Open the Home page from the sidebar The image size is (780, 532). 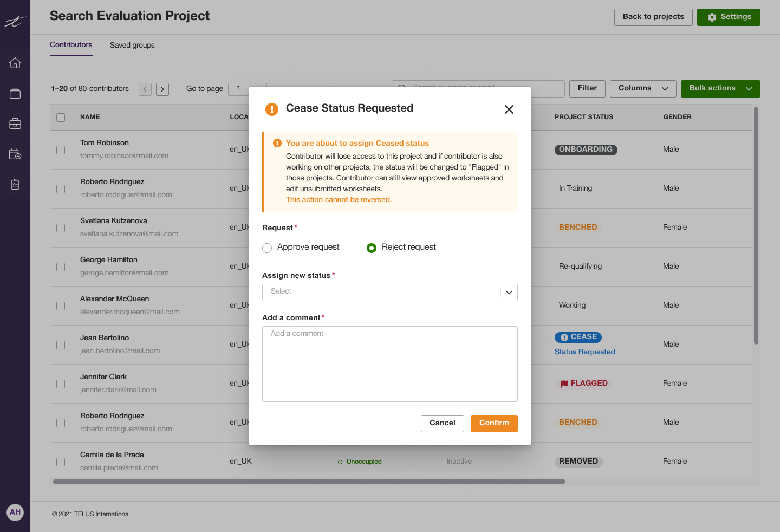(15, 63)
